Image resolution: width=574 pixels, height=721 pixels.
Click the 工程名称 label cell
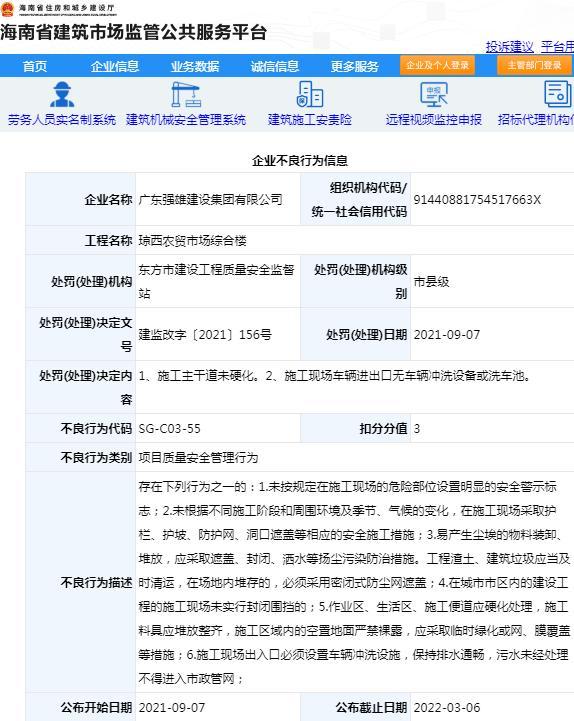(x=80, y=240)
